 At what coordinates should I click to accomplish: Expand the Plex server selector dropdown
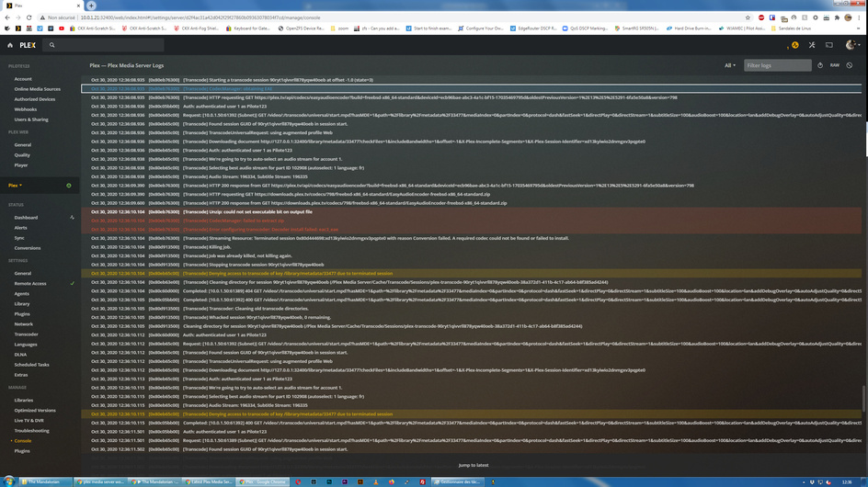click(x=16, y=186)
